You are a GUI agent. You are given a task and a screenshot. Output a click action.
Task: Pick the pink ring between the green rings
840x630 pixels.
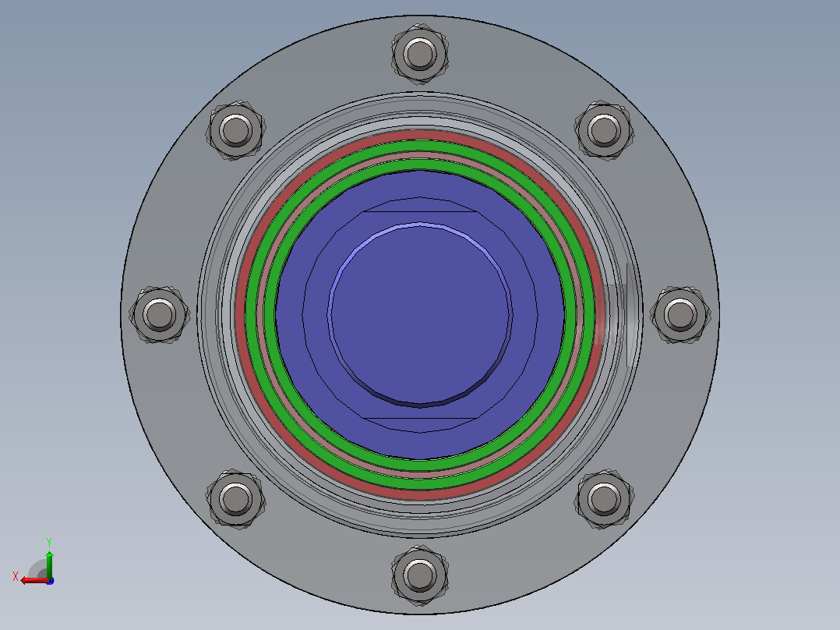(x=420, y=155)
